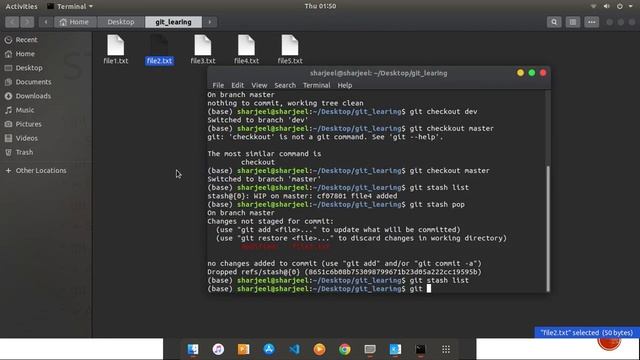Launch Google Chrome from dock

pyautogui.click(x=345, y=349)
